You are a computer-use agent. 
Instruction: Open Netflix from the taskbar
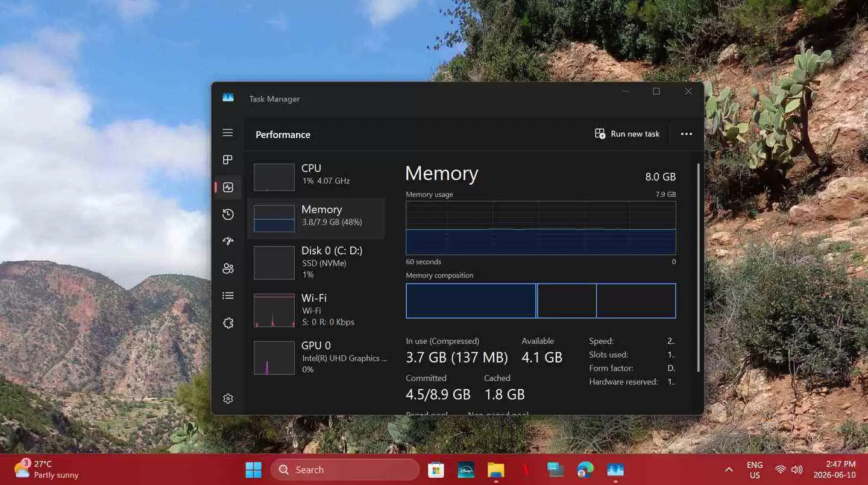pos(526,470)
